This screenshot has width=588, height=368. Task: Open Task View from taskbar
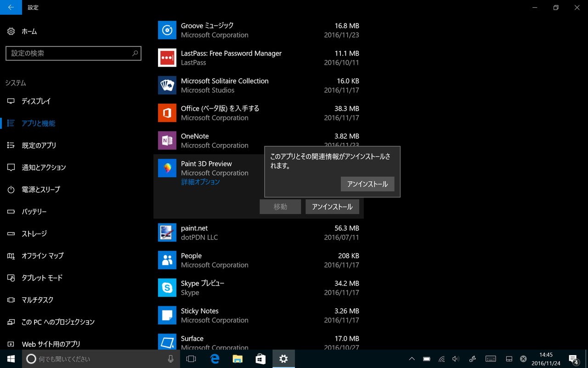point(191,359)
